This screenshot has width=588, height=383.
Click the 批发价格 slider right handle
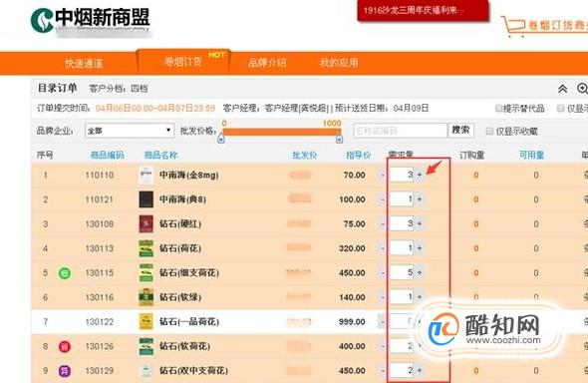pos(339,140)
